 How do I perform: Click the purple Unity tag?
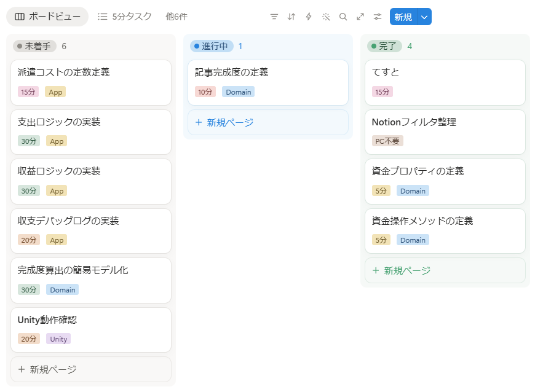(x=58, y=339)
